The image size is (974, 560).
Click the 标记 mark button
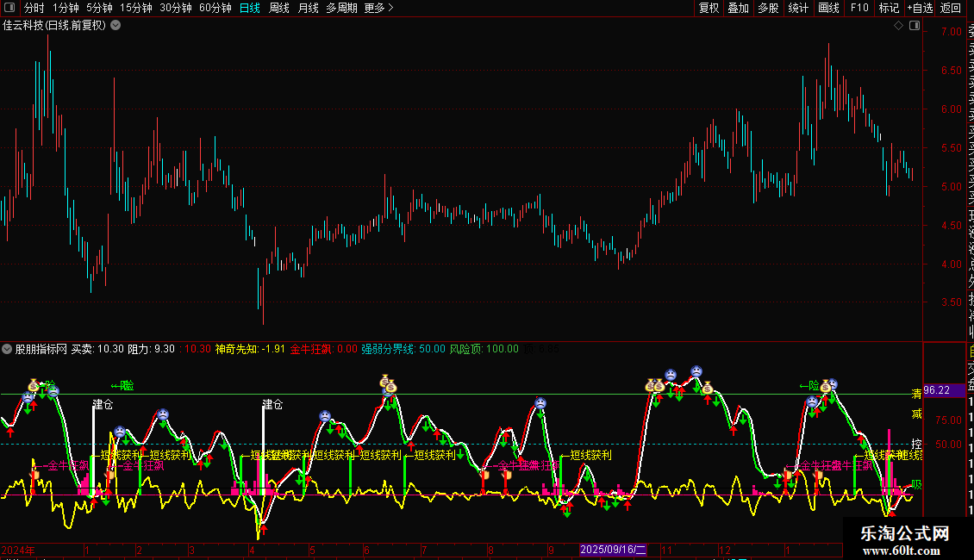point(889,8)
